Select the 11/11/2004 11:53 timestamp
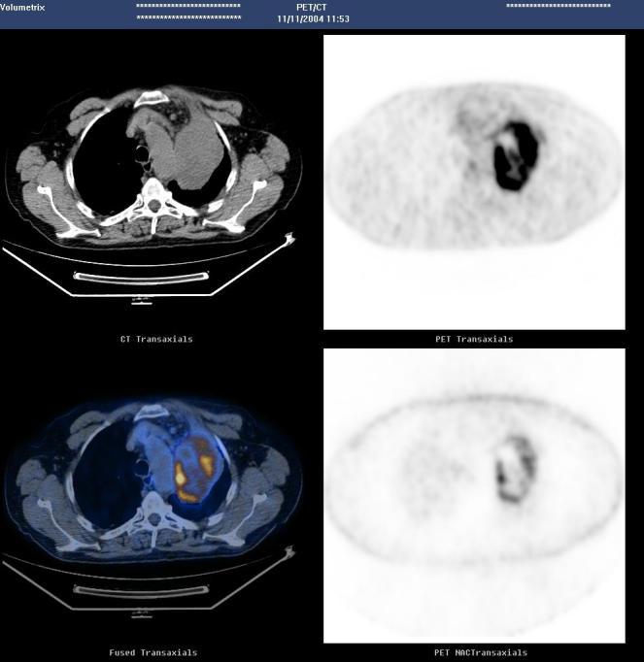Image resolution: width=644 pixels, height=662 pixels. 313,18
